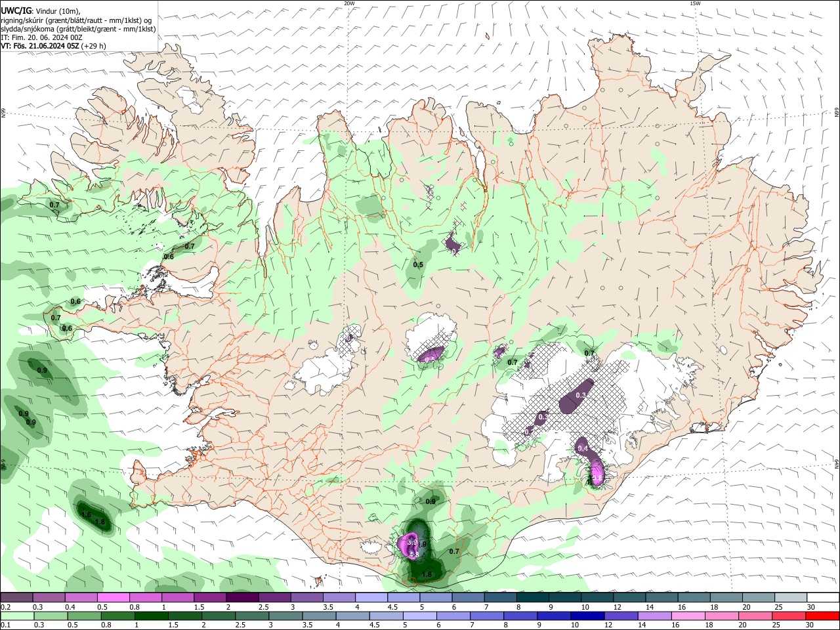This screenshot has height=630, width=840.
Task: Click the VT: Fös. 21.06.2024 05Z (+29 h) line
Action: [x=53, y=46]
